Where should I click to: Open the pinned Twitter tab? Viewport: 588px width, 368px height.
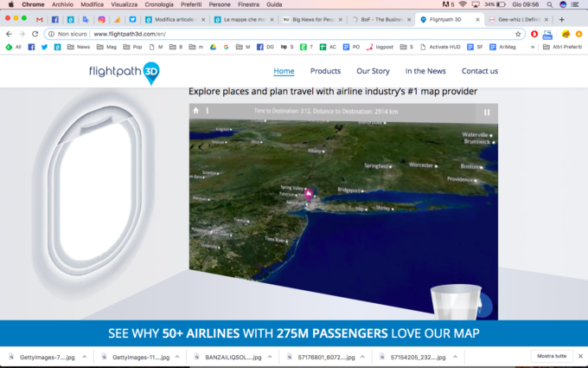[132, 19]
